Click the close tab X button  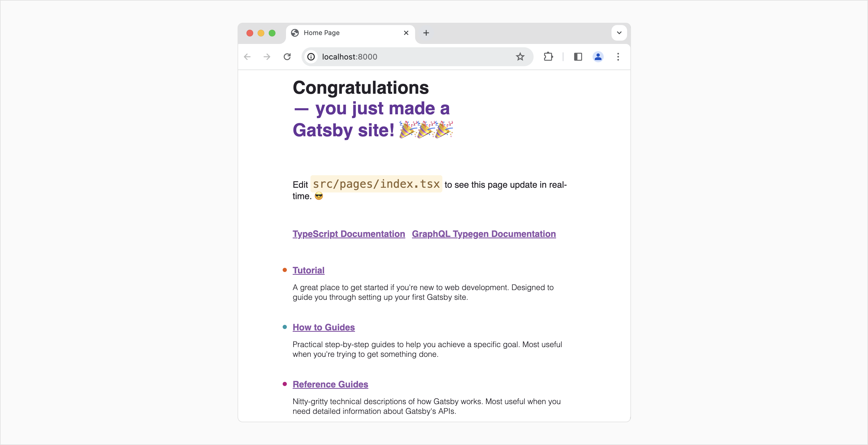pyautogui.click(x=406, y=32)
